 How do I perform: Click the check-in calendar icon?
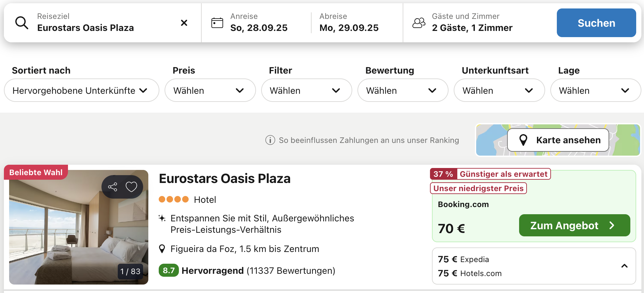coord(217,23)
